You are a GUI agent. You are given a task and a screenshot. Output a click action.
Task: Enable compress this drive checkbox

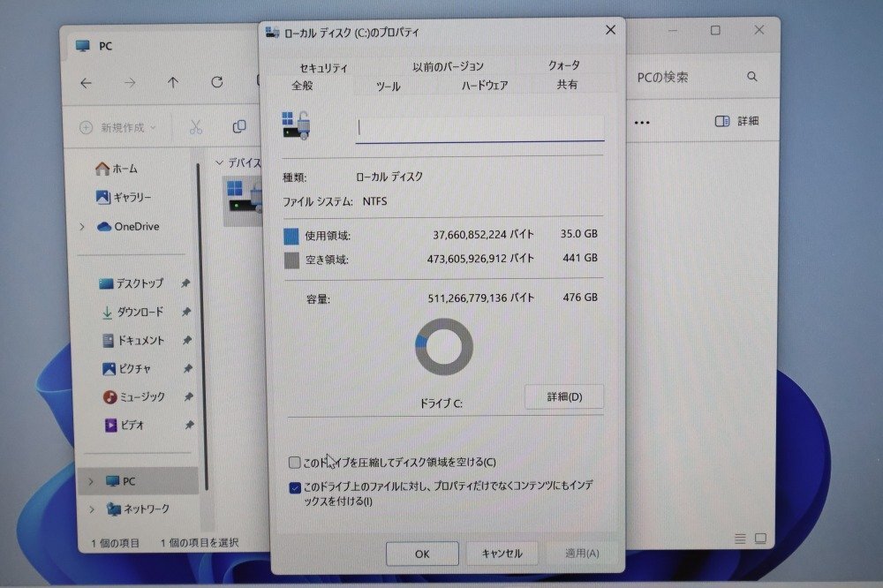[x=294, y=463]
